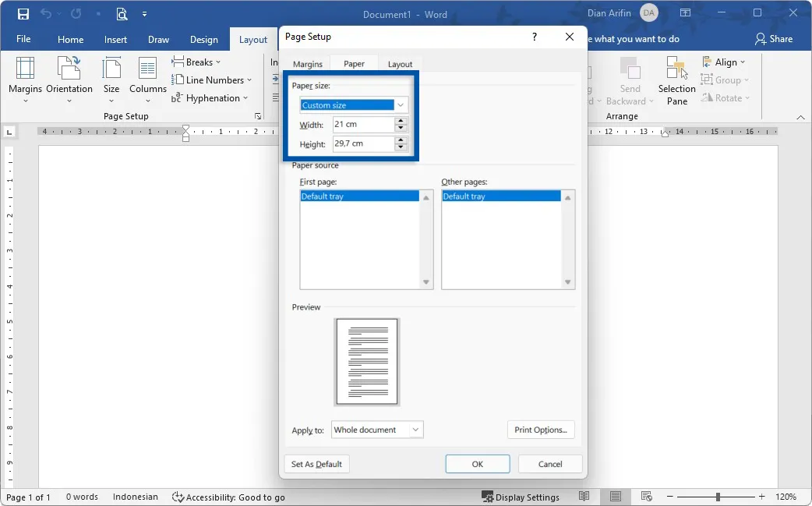Increment the Height value stepper
The image size is (812, 506).
[401, 140]
